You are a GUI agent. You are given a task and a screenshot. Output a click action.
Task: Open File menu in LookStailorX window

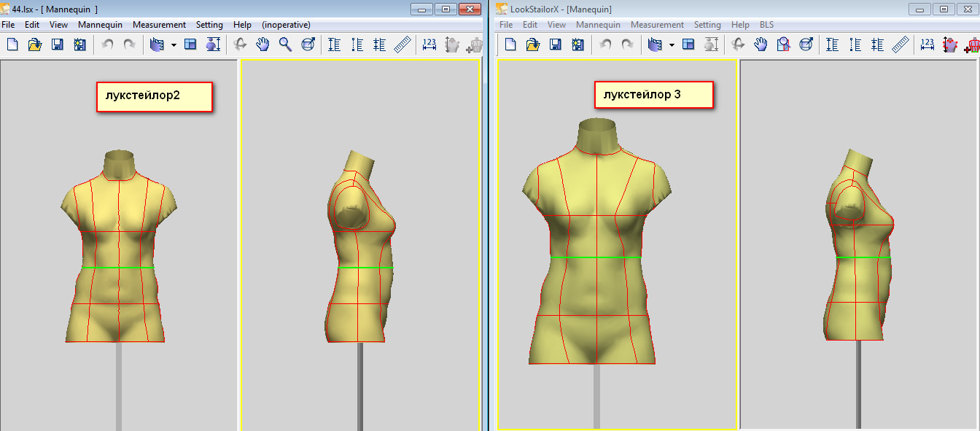[x=506, y=25]
